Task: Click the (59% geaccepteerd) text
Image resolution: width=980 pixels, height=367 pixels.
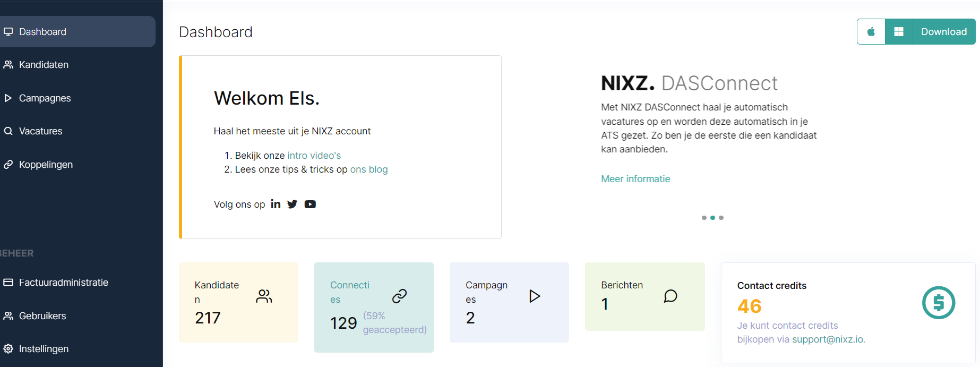Action: (x=395, y=323)
